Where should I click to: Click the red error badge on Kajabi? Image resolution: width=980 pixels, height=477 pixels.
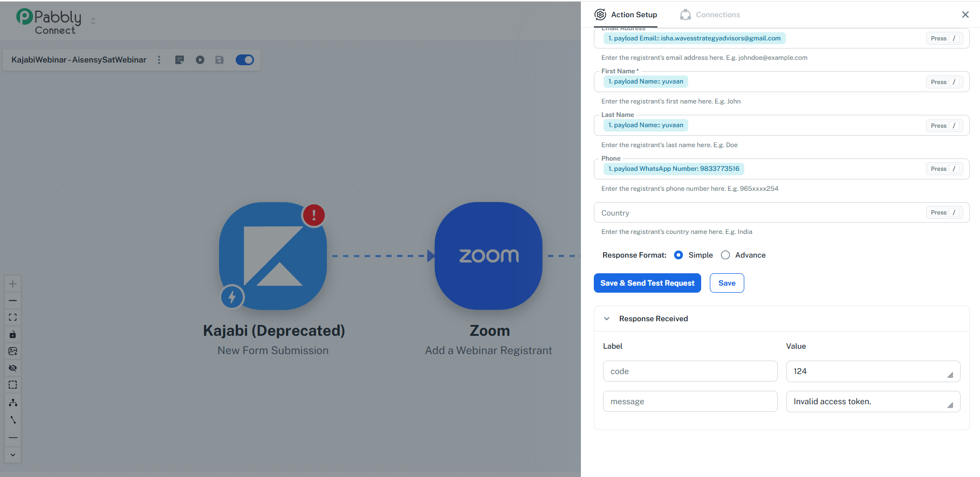[x=314, y=215]
